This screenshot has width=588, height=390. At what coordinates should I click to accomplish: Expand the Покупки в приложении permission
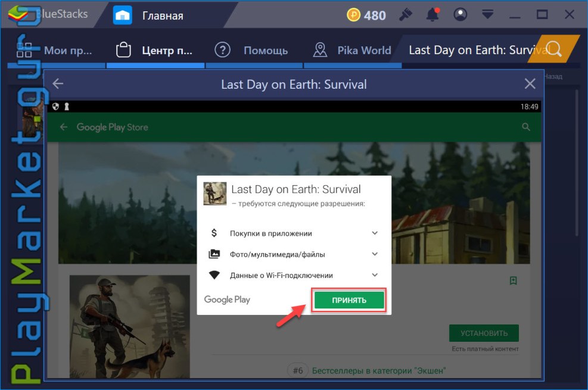pos(375,233)
